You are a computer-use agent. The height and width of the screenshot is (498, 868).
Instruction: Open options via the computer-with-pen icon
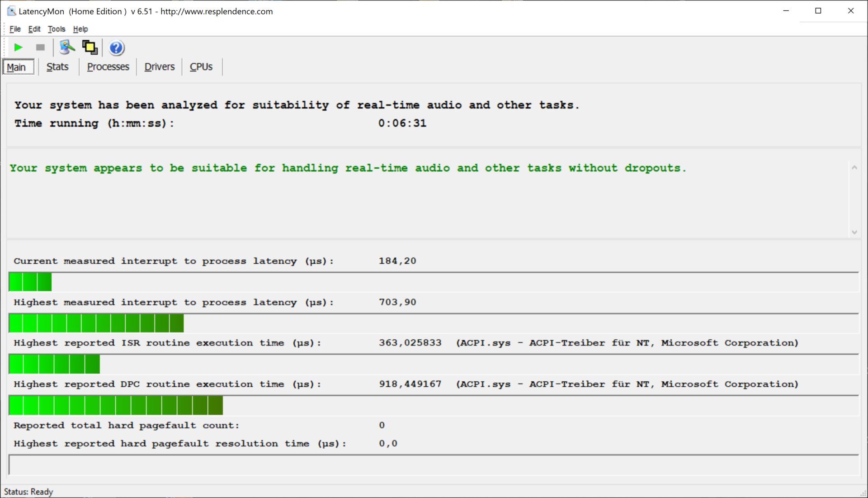[67, 47]
